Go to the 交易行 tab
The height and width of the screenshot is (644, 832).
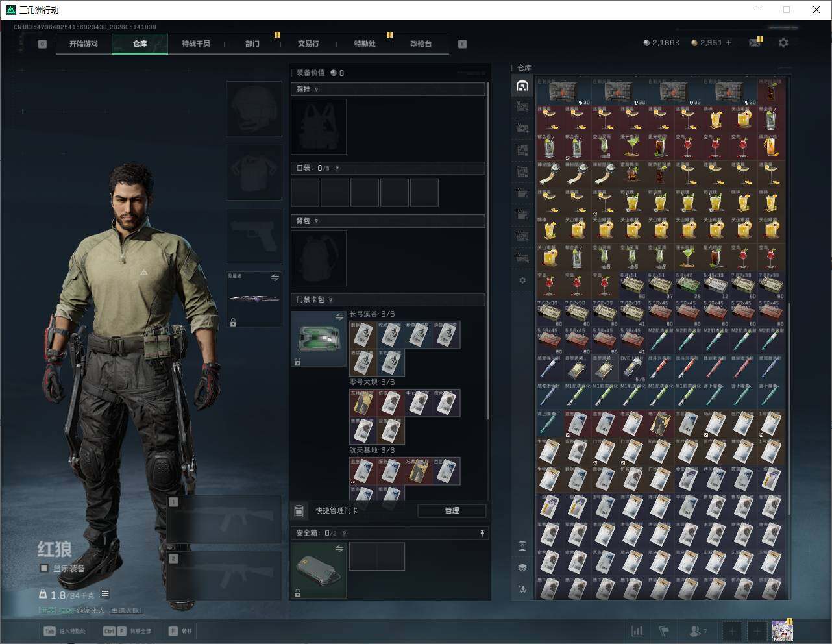click(308, 43)
